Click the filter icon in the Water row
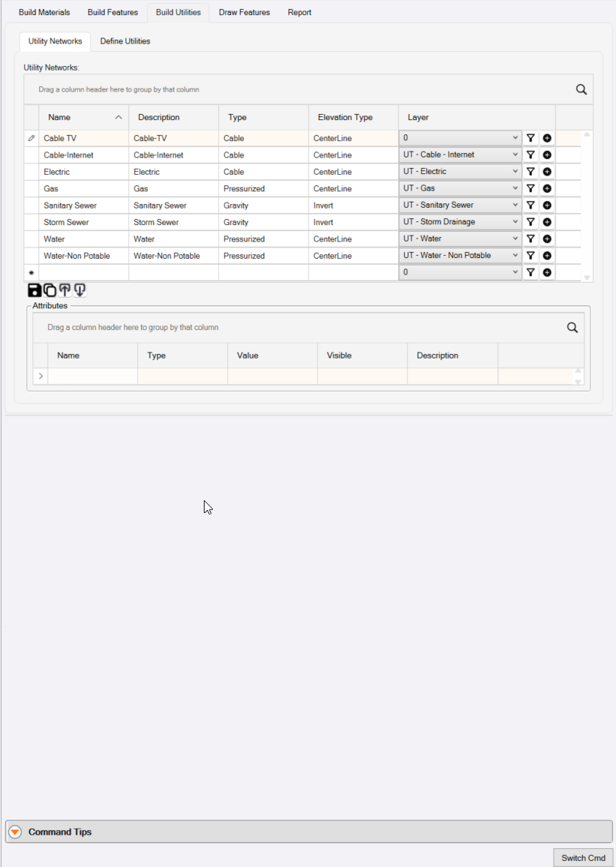Screen dimensions: 616x867 [531, 238]
